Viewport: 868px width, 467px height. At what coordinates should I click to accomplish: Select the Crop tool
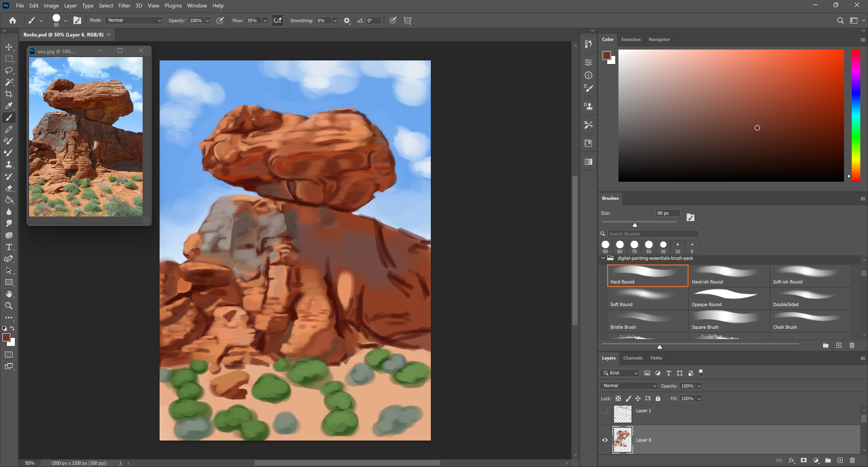[9, 94]
